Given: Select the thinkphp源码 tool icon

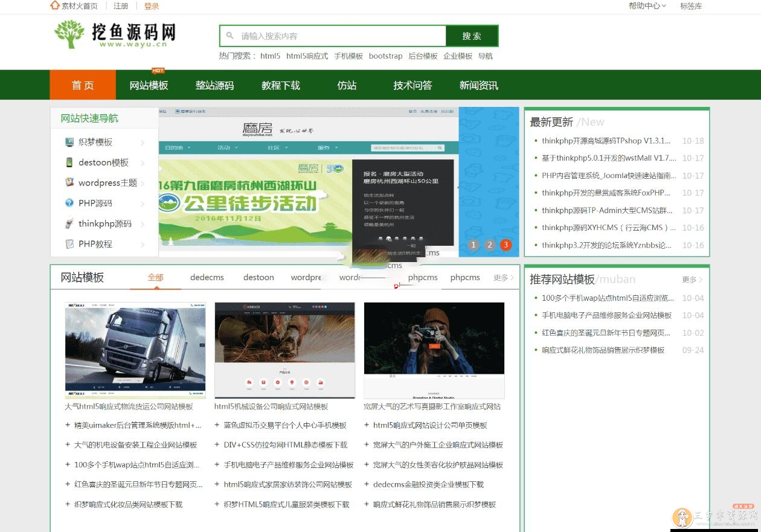Looking at the screenshot, I should point(71,224).
